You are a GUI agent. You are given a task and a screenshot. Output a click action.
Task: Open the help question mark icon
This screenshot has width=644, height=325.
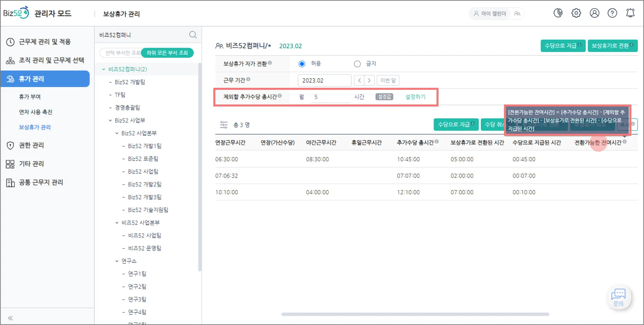(612, 13)
